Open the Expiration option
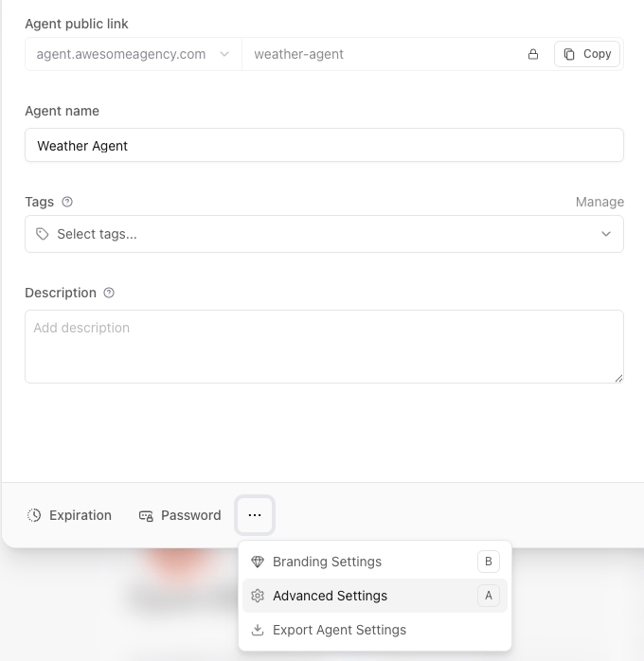Image resolution: width=644 pixels, height=661 pixels. pyautogui.click(x=69, y=515)
